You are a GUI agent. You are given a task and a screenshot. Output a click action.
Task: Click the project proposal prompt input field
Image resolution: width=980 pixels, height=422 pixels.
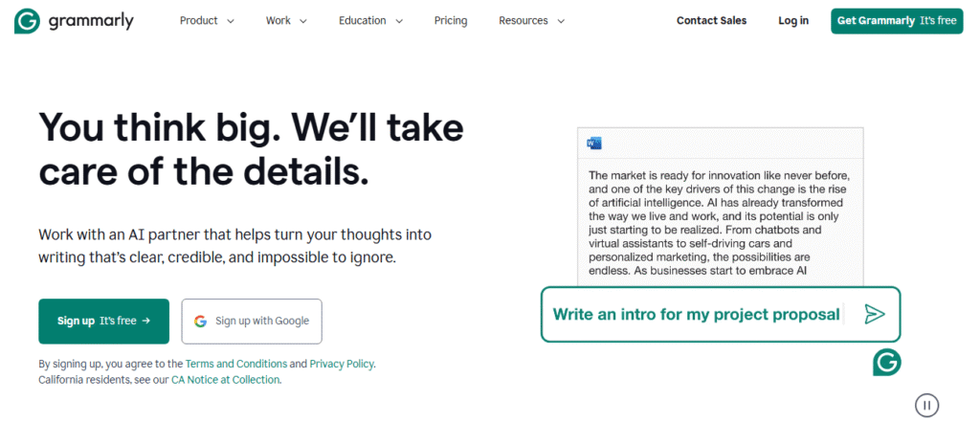click(721, 314)
